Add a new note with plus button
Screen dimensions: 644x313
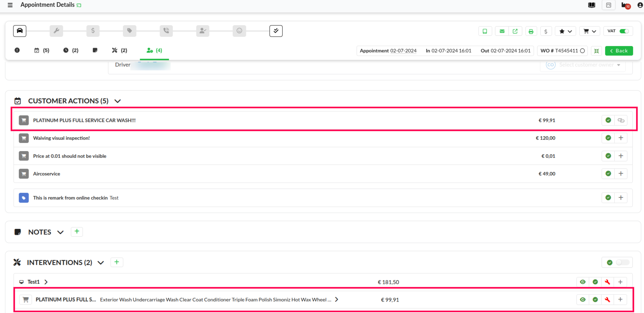pyautogui.click(x=77, y=232)
